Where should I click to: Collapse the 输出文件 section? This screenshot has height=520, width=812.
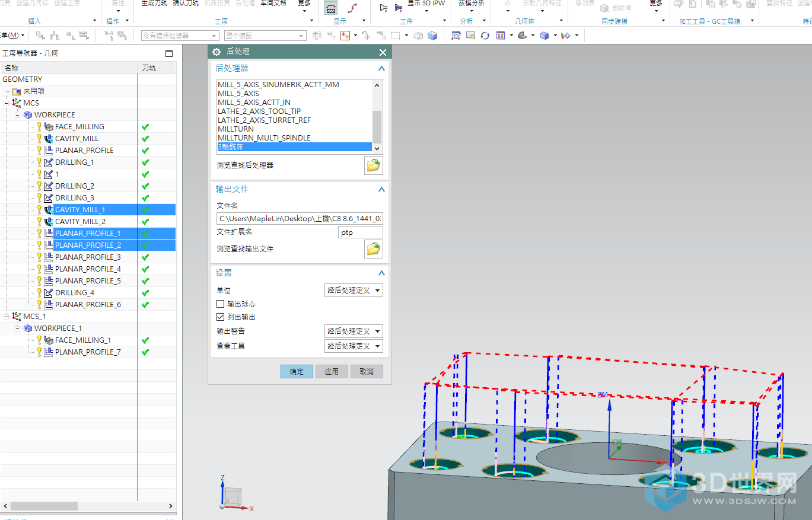(381, 190)
